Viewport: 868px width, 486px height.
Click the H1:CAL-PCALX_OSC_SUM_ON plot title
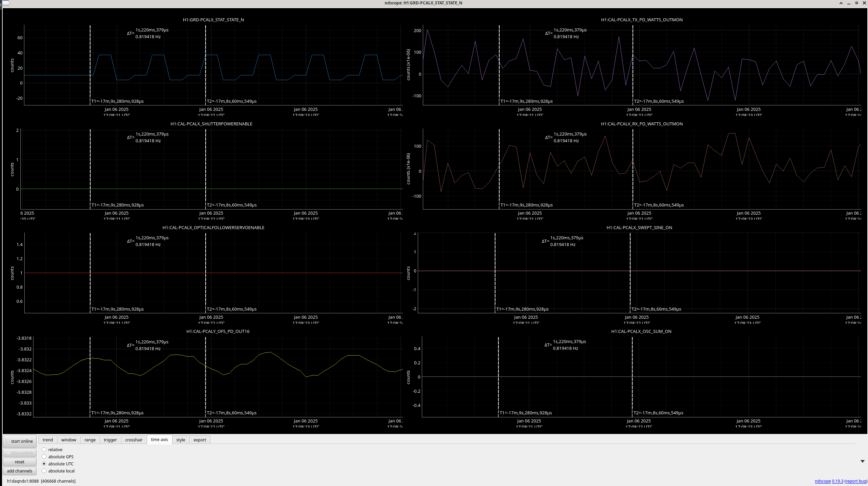tap(641, 331)
